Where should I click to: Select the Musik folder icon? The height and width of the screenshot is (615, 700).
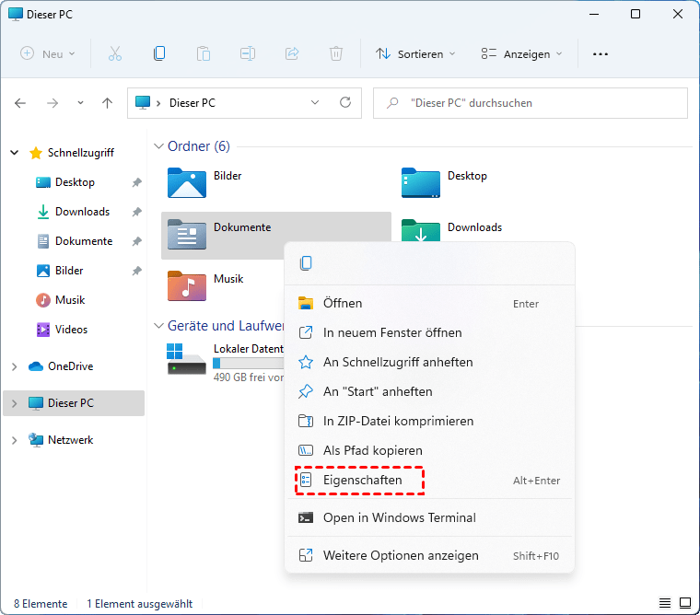tap(187, 285)
